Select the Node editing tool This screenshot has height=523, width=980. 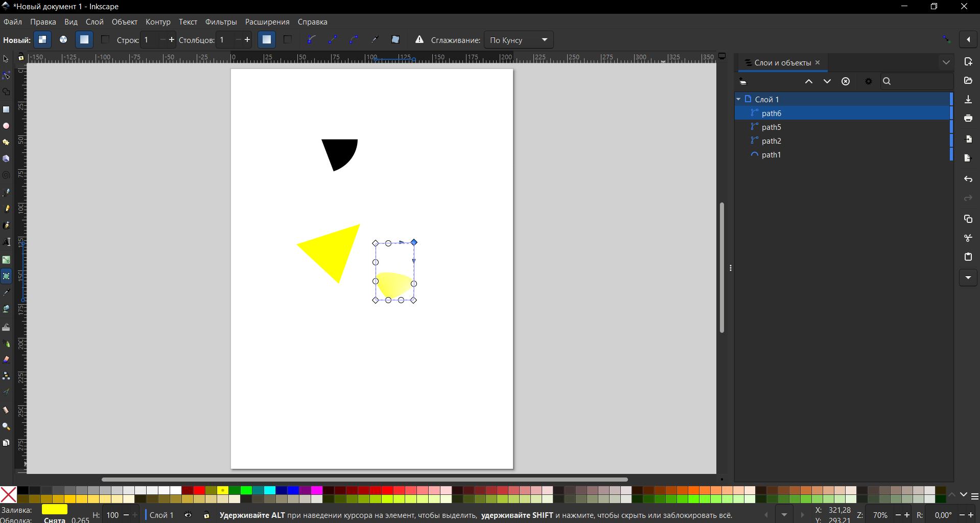tap(6, 76)
